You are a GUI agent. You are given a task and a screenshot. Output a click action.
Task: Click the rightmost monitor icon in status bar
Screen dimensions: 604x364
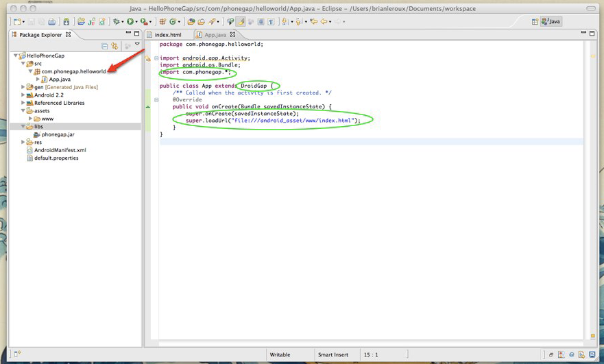coord(592,355)
